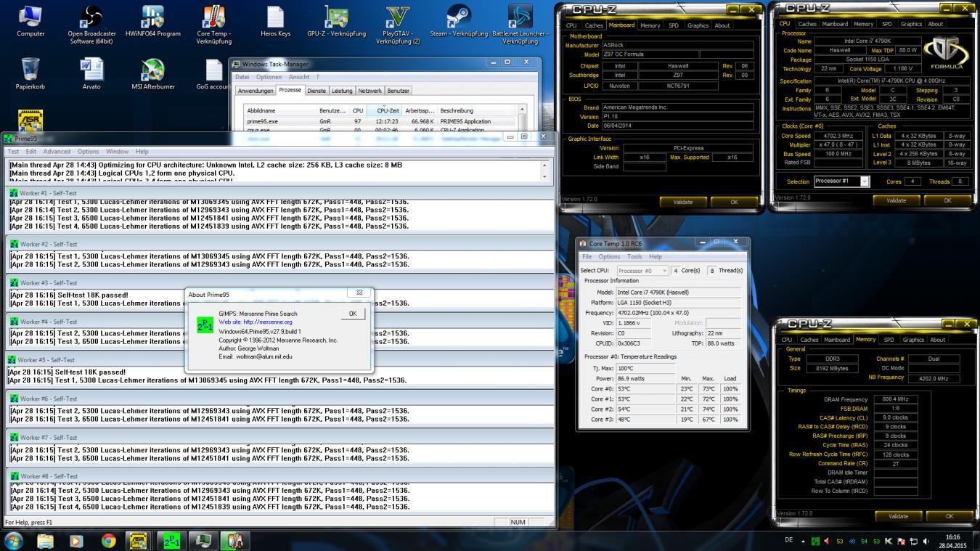Switch to the Benutzer tab in Task-Manager
The image size is (980, 551).
tap(399, 91)
